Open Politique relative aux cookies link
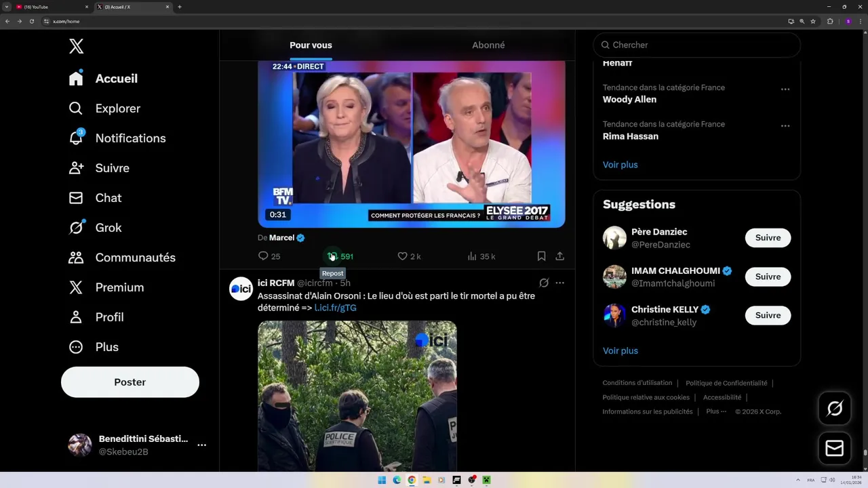868x488 pixels. coord(646,397)
